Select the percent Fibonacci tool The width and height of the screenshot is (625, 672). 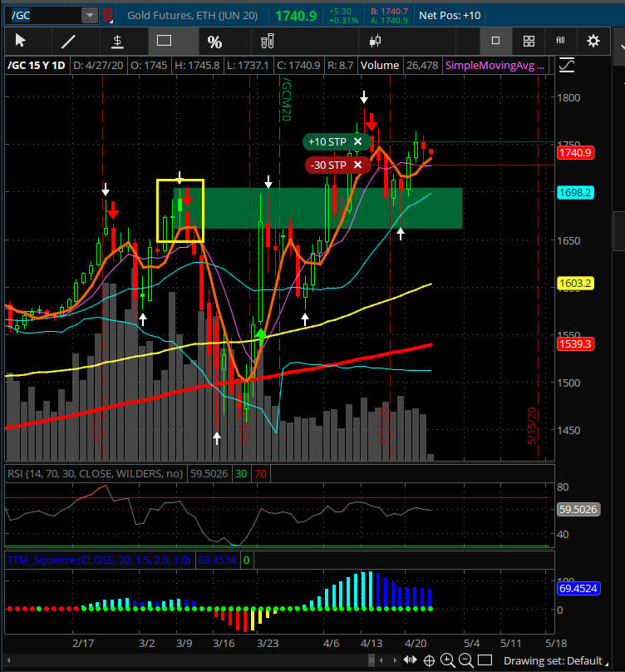[x=214, y=42]
